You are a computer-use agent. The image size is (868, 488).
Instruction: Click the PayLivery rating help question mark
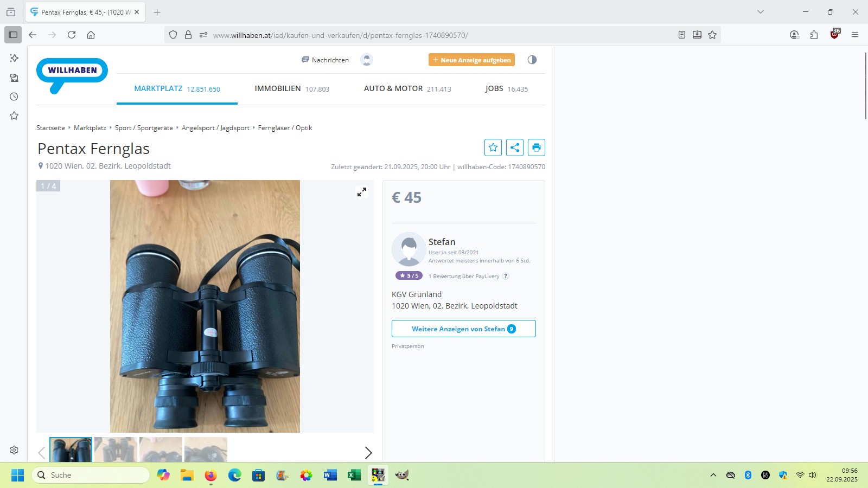pos(506,276)
